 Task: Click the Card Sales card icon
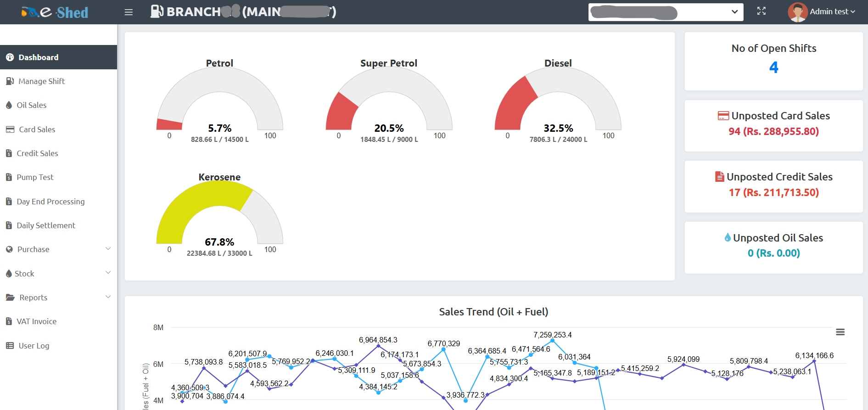click(x=10, y=129)
